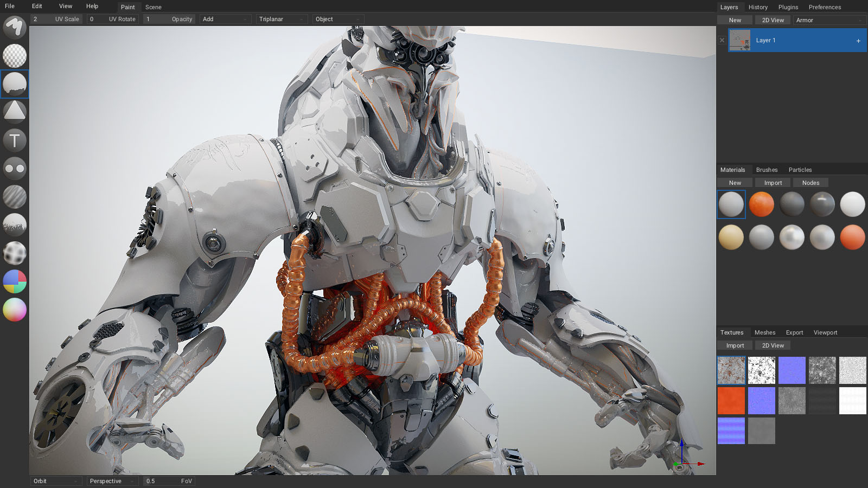Activate the Text tool
Screen dimensions: 868x488
pyautogui.click(x=14, y=140)
